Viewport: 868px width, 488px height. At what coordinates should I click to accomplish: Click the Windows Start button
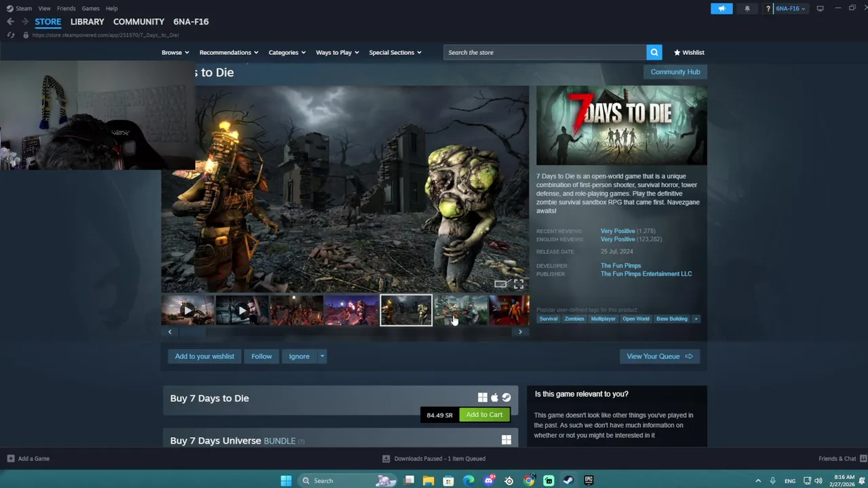point(286,481)
